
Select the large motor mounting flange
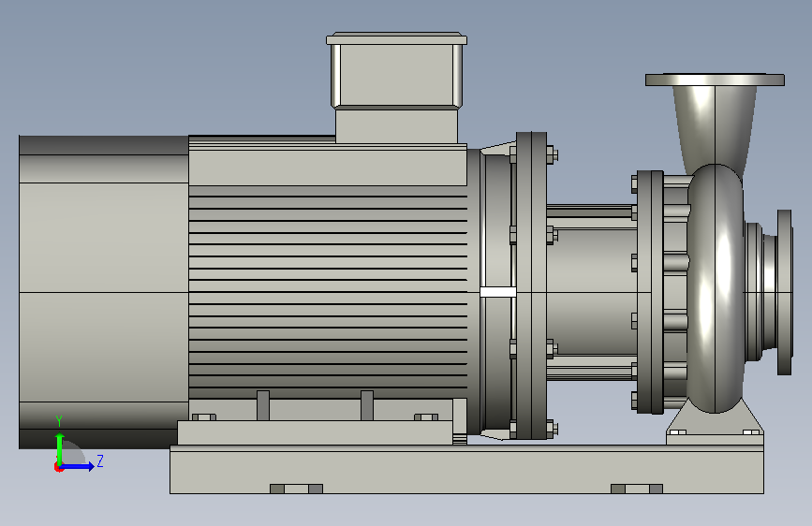531,285
